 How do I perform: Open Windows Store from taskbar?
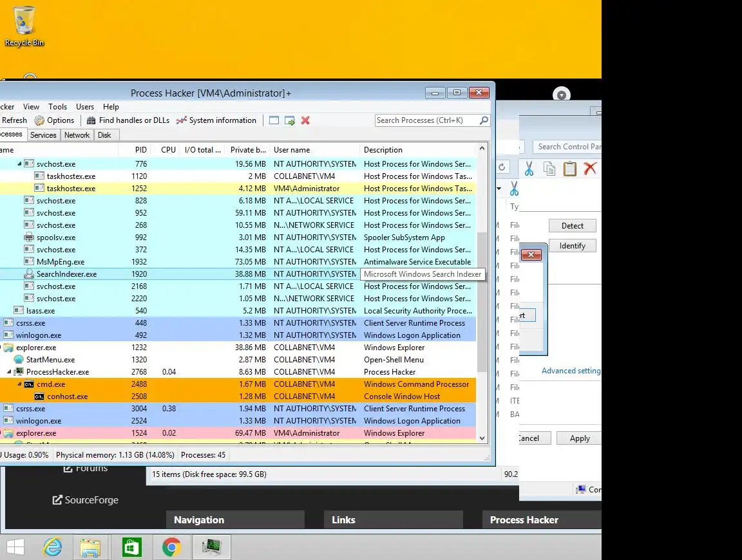(x=131, y=547)
